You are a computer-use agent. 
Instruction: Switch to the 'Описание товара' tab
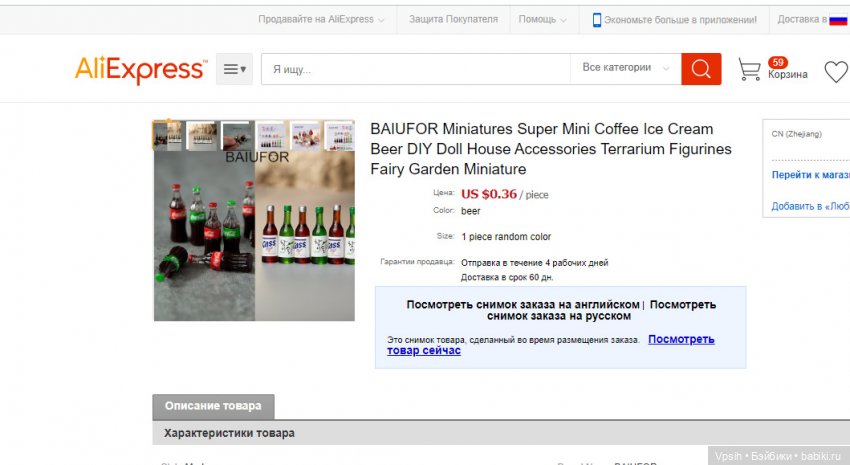213,406
